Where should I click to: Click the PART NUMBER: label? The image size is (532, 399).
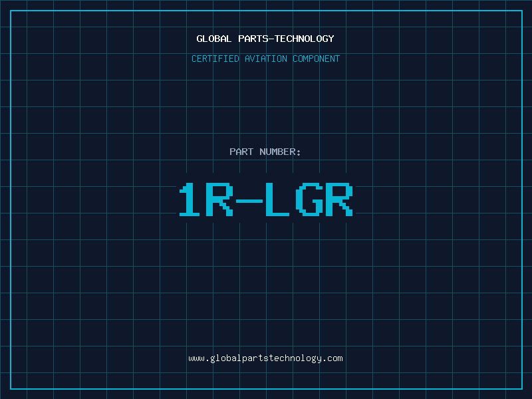coord(265,152)
